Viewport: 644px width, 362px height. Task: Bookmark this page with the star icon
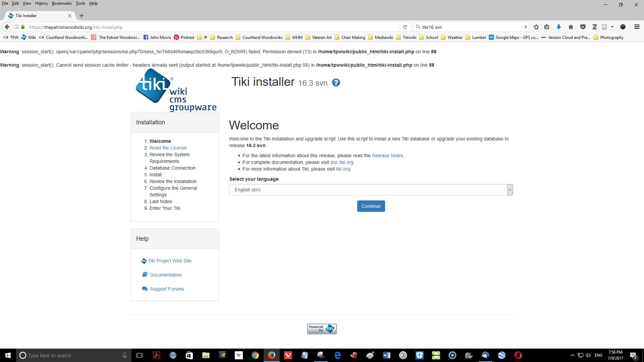click(x=536, y=27)
